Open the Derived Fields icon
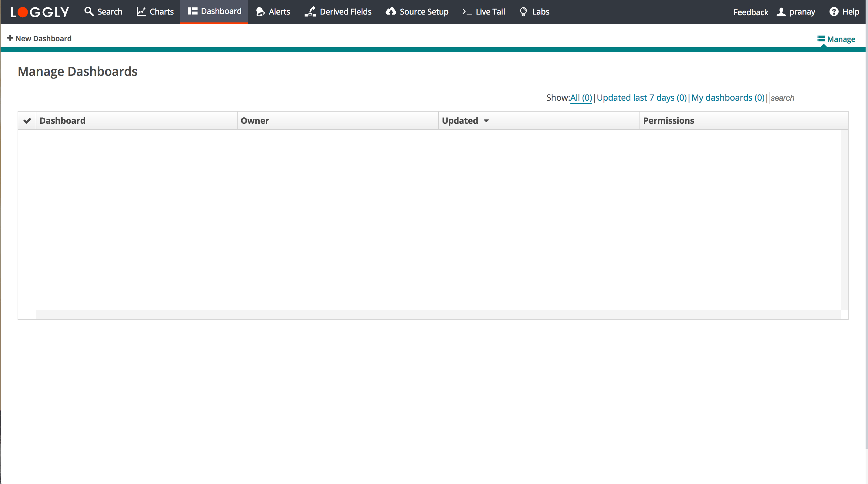The image size is (868, 484). click(x=310, y=12)
